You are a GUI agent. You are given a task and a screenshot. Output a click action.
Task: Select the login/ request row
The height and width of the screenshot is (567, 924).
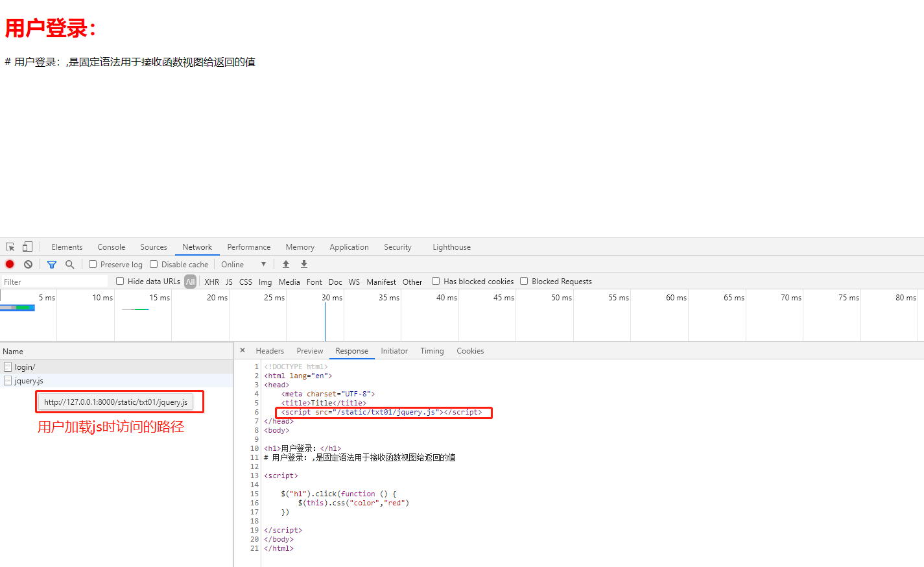[x=117, y=367]
